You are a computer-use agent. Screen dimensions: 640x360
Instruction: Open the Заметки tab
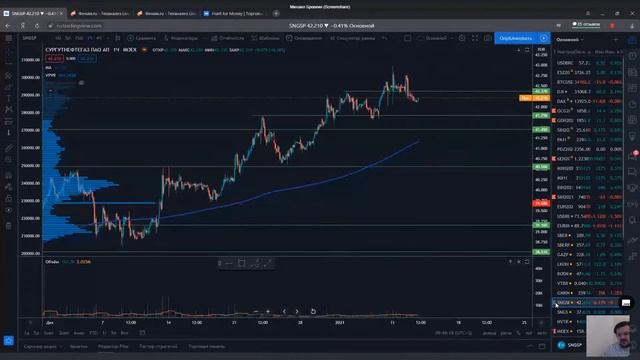tap(79, 347)
